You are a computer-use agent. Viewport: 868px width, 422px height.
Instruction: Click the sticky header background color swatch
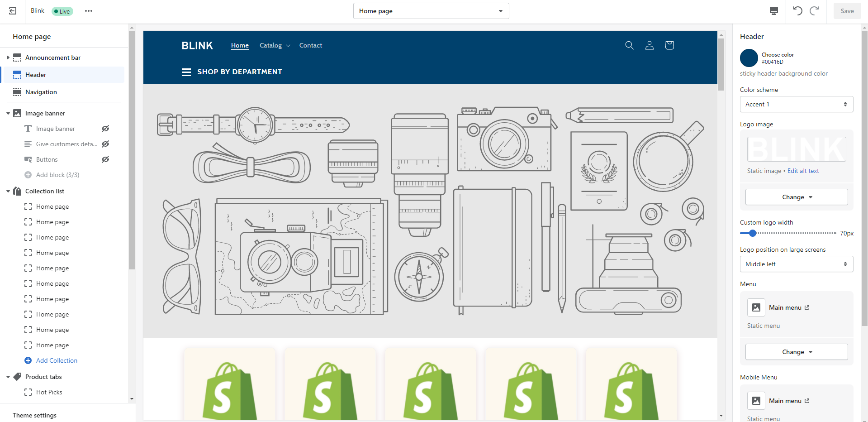tap(749, 58)
